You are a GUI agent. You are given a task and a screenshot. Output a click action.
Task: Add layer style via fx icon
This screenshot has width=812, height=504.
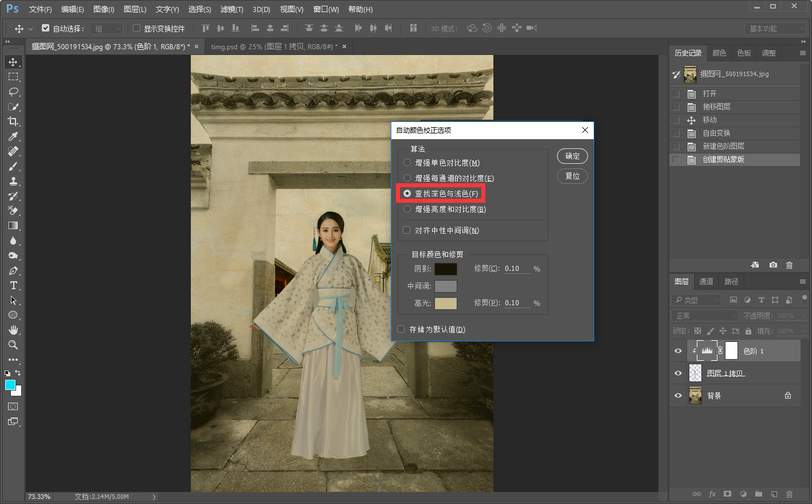[x=712, y=494]
